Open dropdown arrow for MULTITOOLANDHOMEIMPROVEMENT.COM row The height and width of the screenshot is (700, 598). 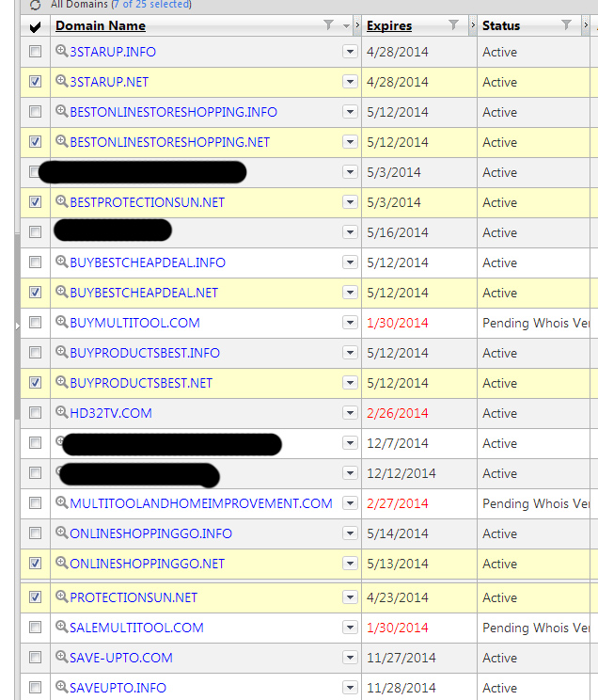pos(351,503)
